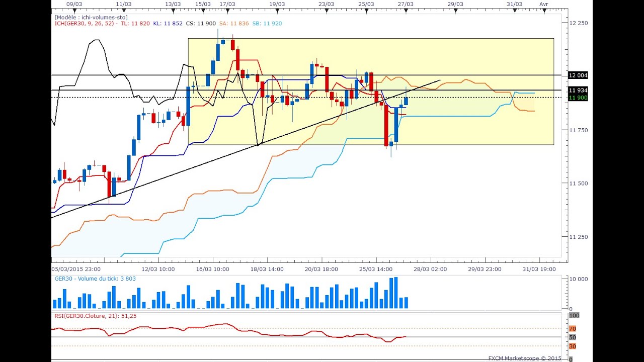Click the green 11 900 current price marker
The width and height of the screenshot is (644, 362).
[x=578, y=98]
